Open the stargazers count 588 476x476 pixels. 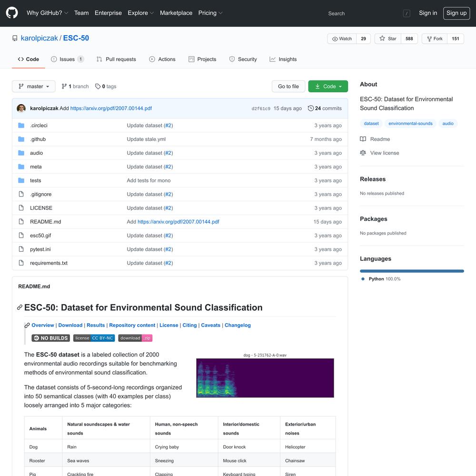(409, 39)
